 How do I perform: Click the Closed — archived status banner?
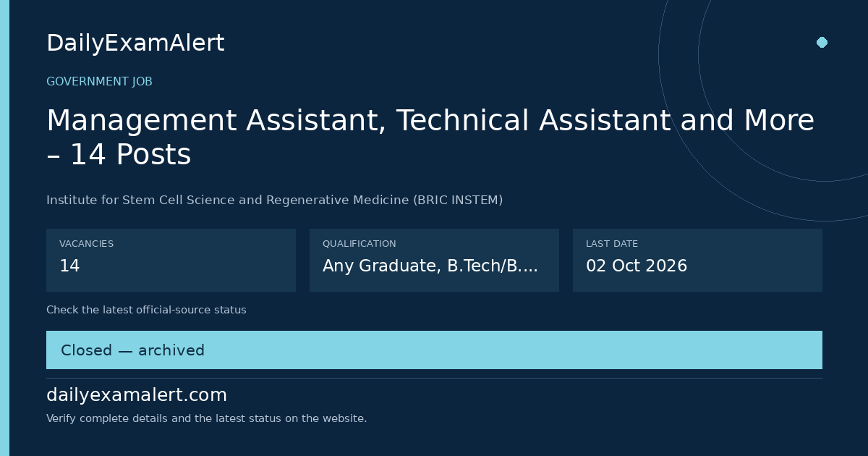(434, 350)
